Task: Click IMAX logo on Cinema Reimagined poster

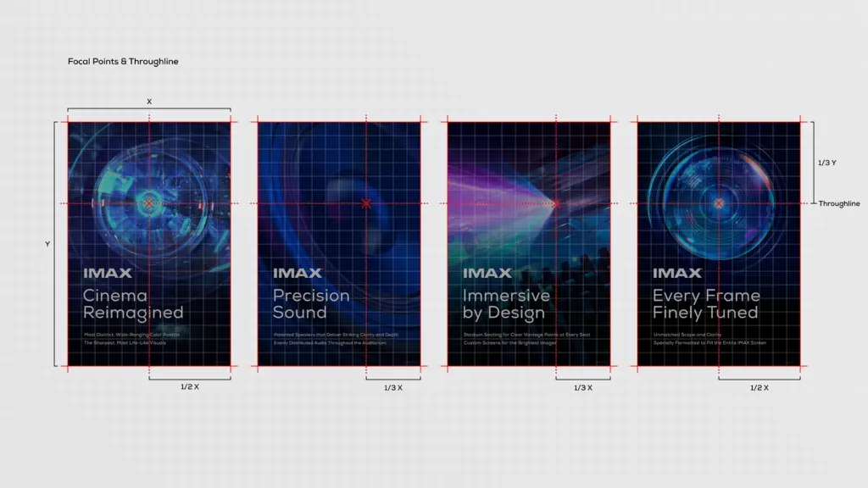Action: coord(108,273)
